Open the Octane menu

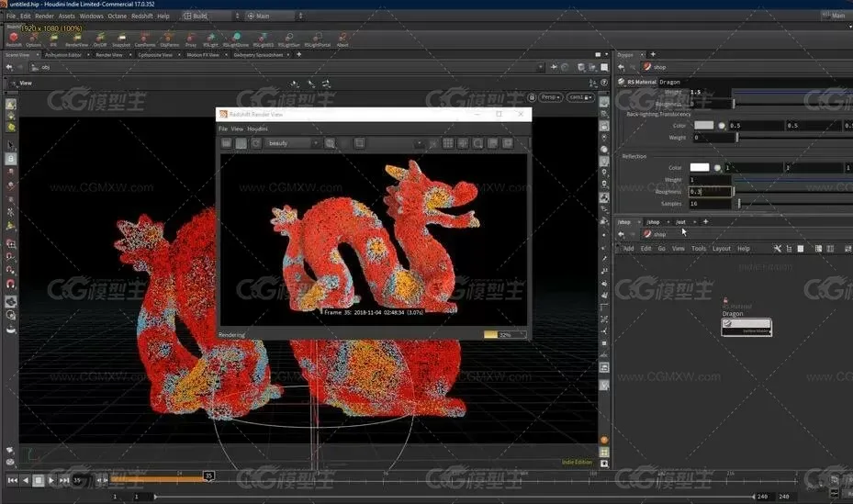click(117, 17)
